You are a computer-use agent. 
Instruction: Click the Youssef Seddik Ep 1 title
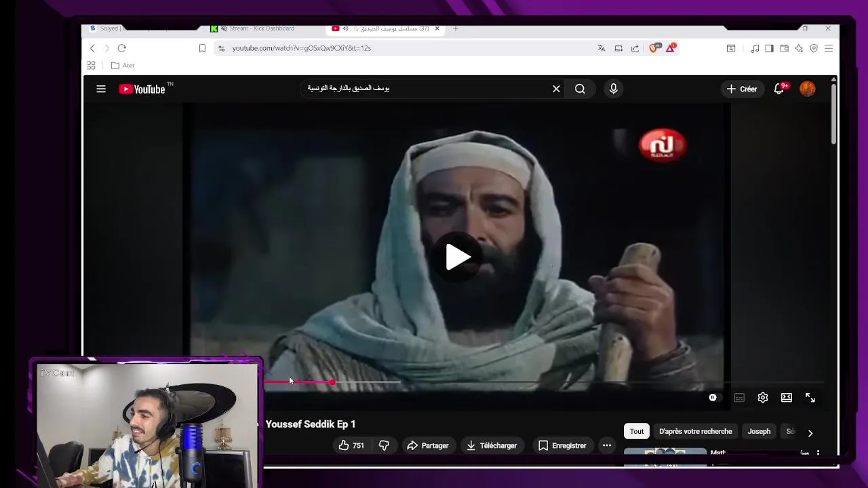pyautogui.click(x=311, y=424)
